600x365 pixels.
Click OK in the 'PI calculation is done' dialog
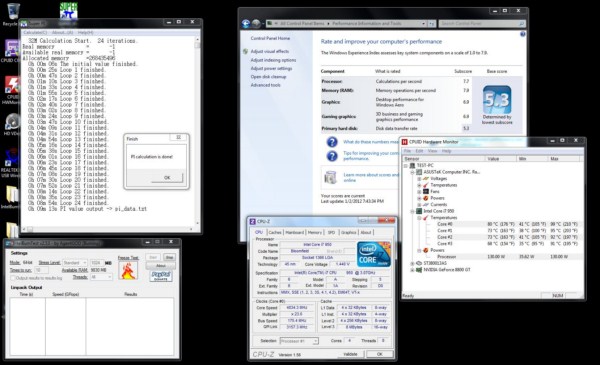(x=167, y=178)
